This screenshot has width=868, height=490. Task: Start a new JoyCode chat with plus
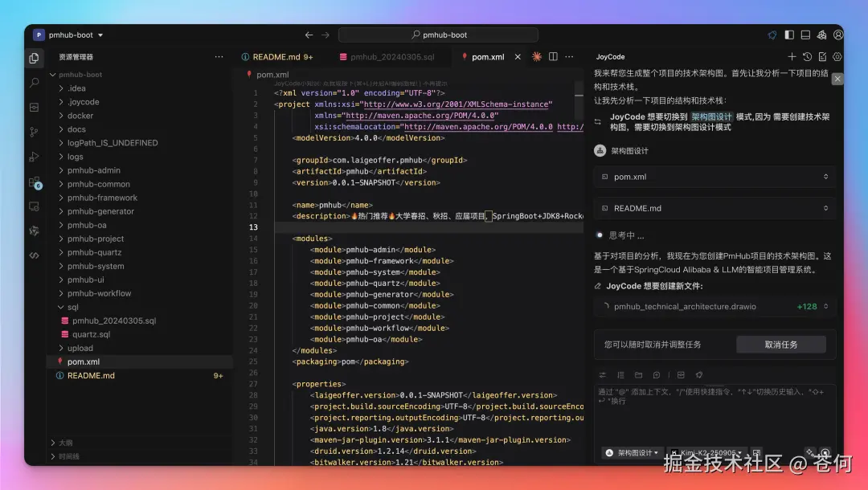click(792, 57)
